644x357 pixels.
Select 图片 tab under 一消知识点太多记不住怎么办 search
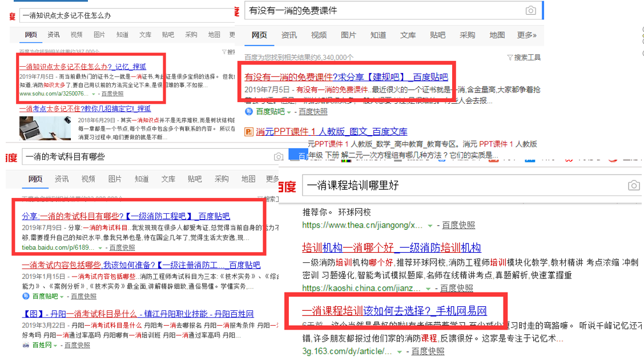point(99,35)
